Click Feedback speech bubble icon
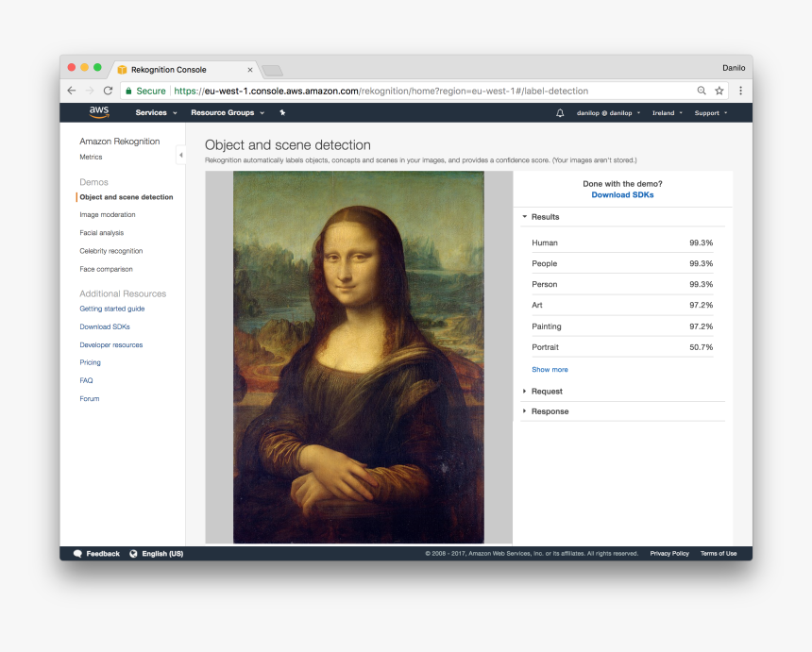 point(77,554)
